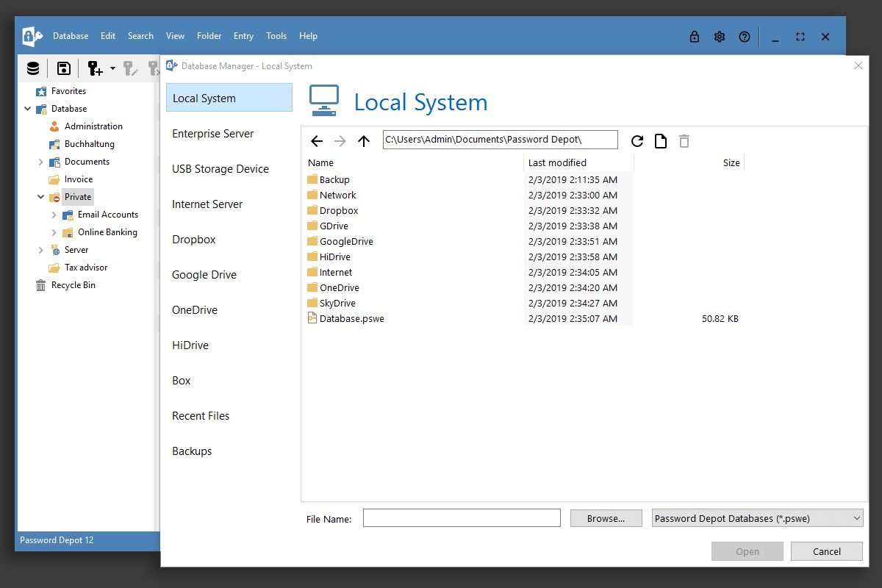Viewport: 882px width, 588px height.
Task: Select the Invoice folder in tree
Action: click(79, 179)
